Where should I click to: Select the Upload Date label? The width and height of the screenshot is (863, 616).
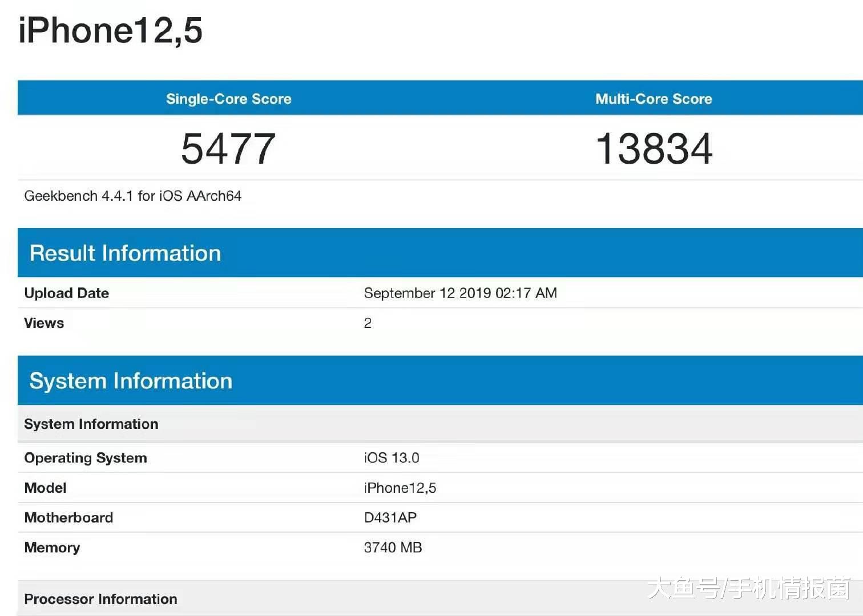67,293
